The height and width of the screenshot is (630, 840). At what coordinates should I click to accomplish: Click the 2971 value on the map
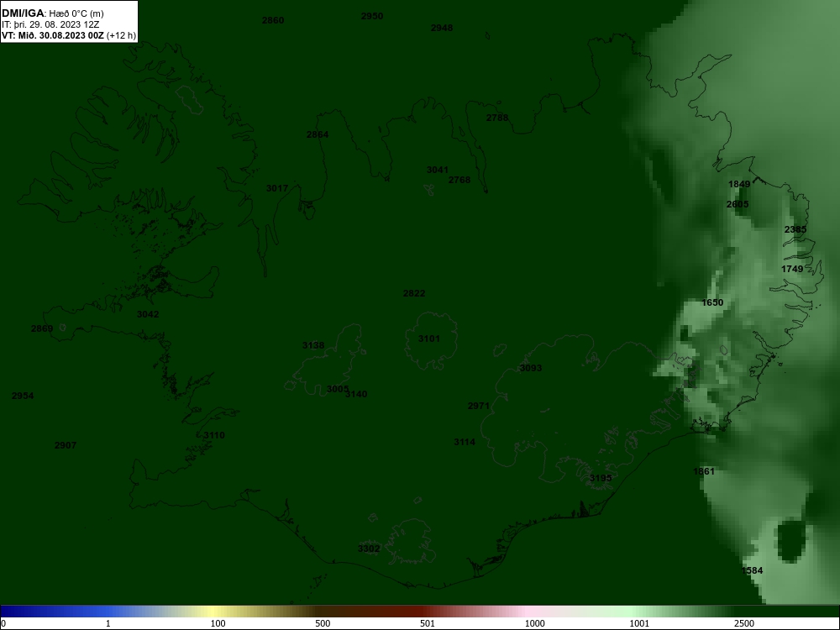click(x=479, y=406)
